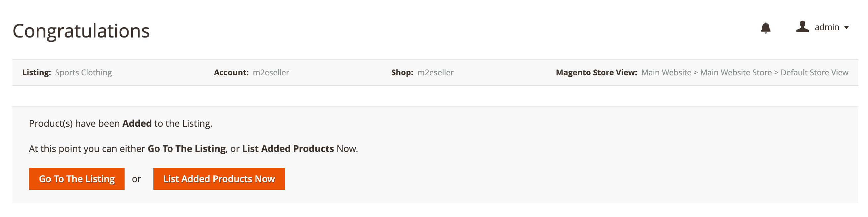Viewport: 868px width, 217px height.
Task: Expand the admin account dropdown arrow
Action: point(846,28)
